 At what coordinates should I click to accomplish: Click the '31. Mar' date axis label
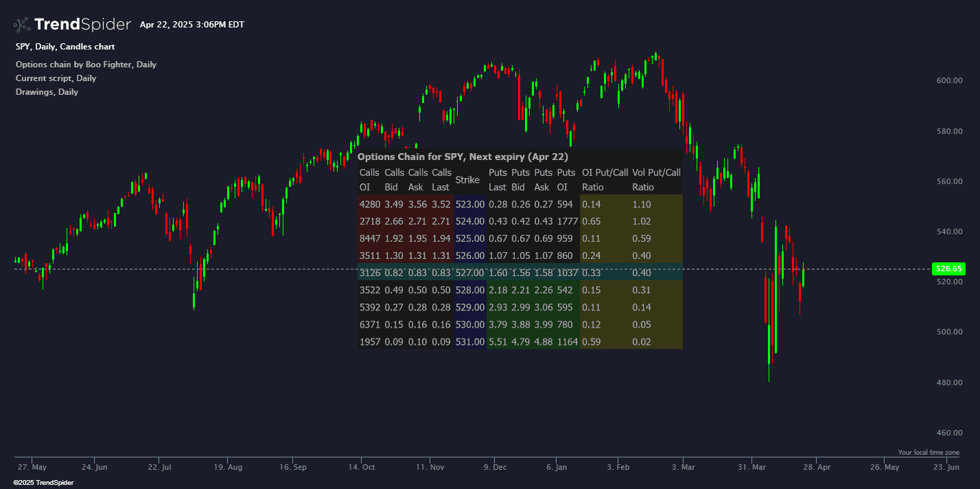point(752,467)
